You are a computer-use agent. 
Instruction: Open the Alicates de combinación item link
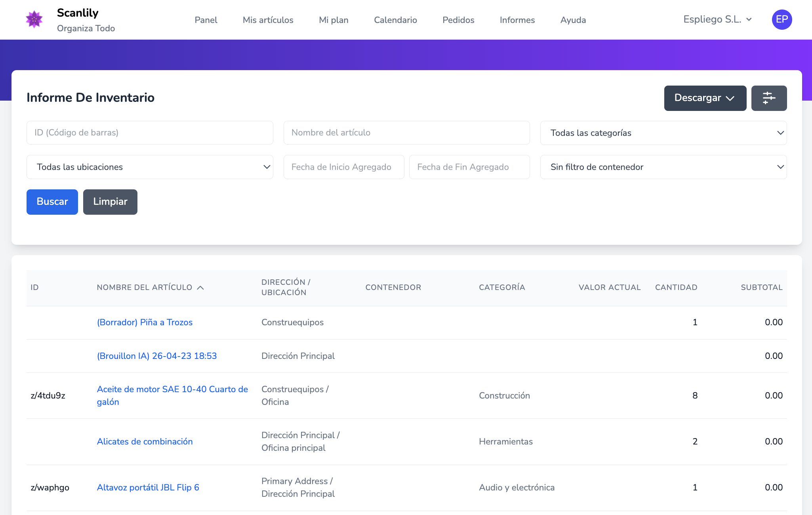[x=145, y=441]
